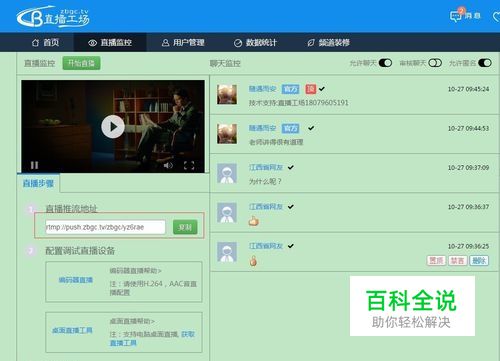Screen dimensions: 500x361
Task: Click the thumbs-up emoji in the 09:36:37 message
Action: pyautogui.click(x=254, y=221)
